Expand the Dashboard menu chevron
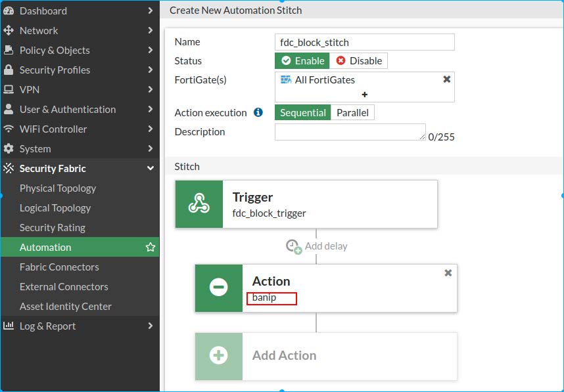 pos(151,11)
